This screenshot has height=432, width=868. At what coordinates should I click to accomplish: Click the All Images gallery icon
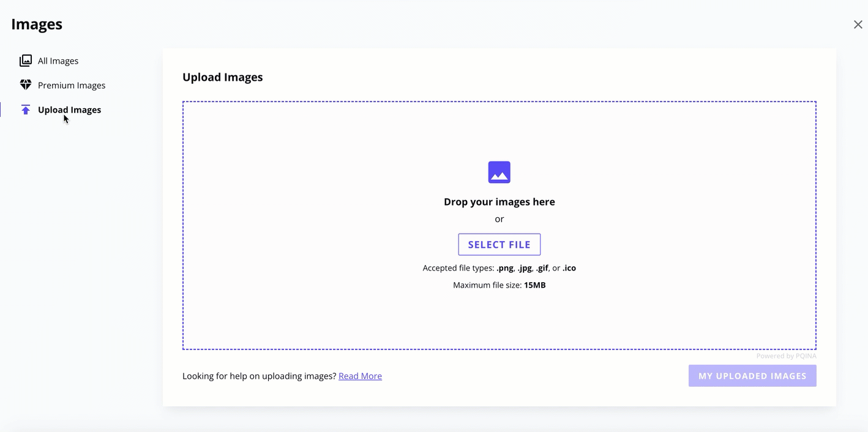[26, 61]
